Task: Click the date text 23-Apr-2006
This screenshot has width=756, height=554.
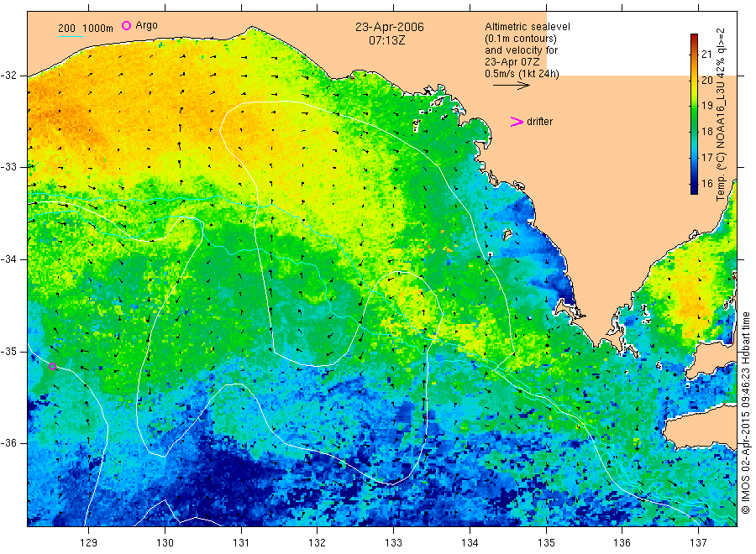Action: point(390,27)
